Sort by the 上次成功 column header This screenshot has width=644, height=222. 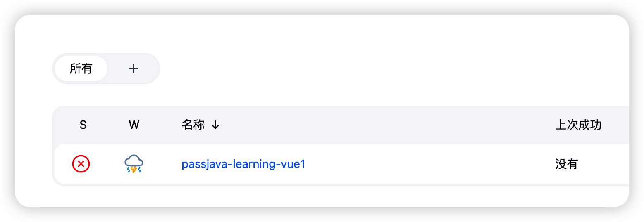578,125
